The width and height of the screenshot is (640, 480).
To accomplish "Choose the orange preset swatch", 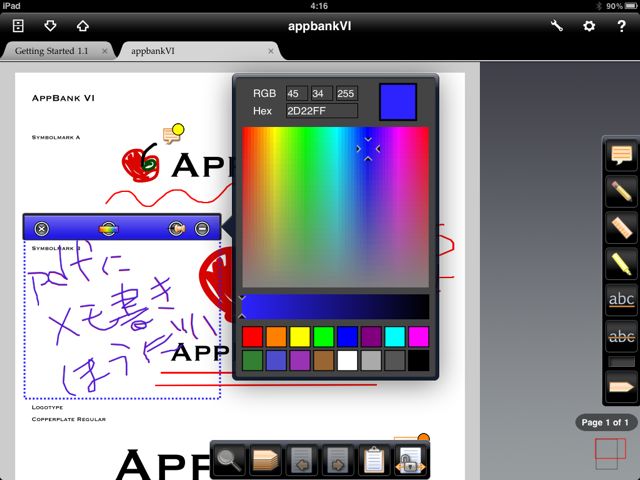I will [276, 337].
